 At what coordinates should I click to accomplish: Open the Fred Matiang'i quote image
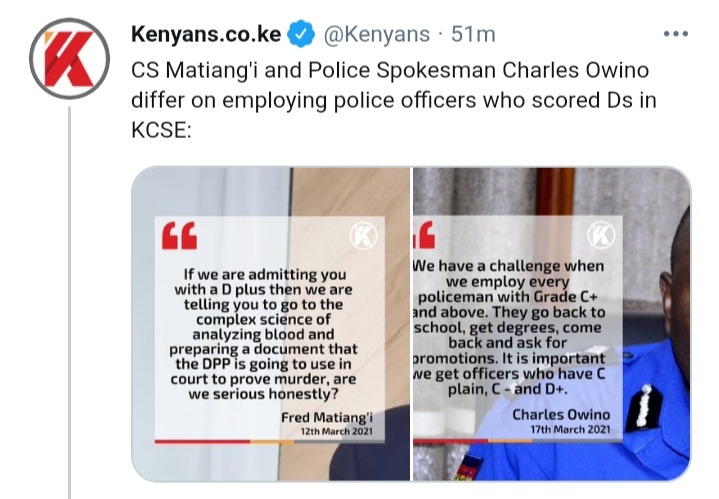coord(271,324)
